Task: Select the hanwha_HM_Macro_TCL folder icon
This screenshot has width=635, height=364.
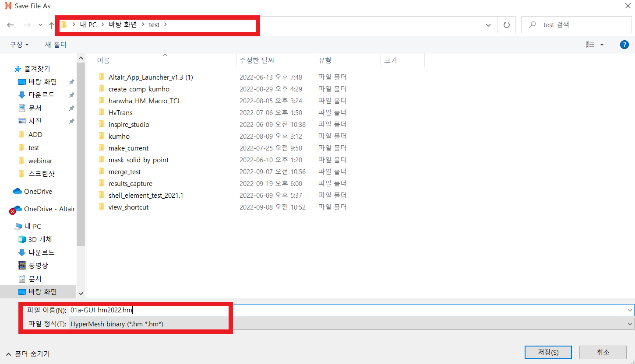Action: 102,101
